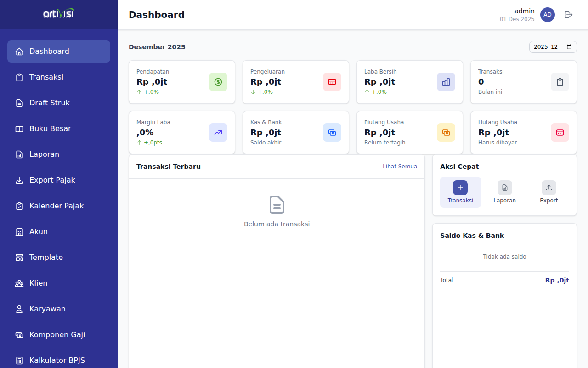Image resolution: width=588 pixels, height=368 pixels.
Task: Click the green dollar Pendapatan icon
Action: coord(218,82)
